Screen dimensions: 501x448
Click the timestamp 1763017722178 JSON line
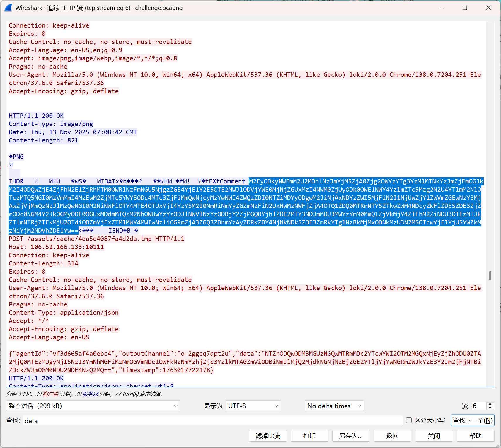click(x=111, y=370)
